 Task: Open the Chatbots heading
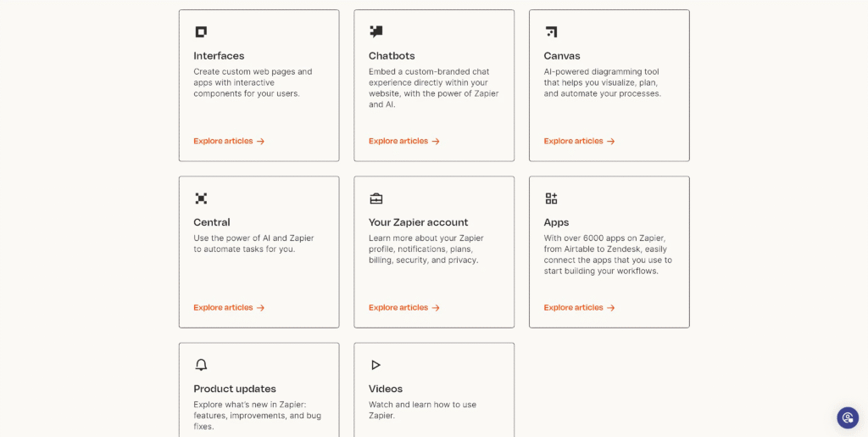click(392, 56)
